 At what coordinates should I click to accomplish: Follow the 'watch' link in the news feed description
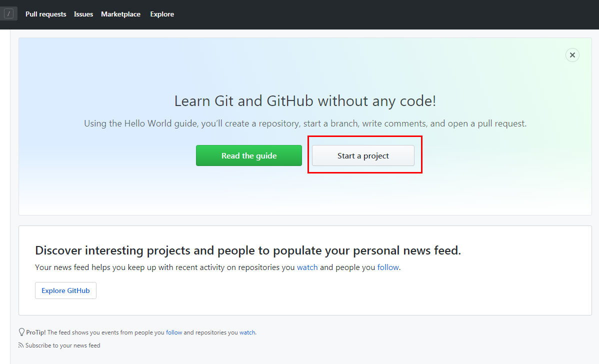[x=307, y=267]
